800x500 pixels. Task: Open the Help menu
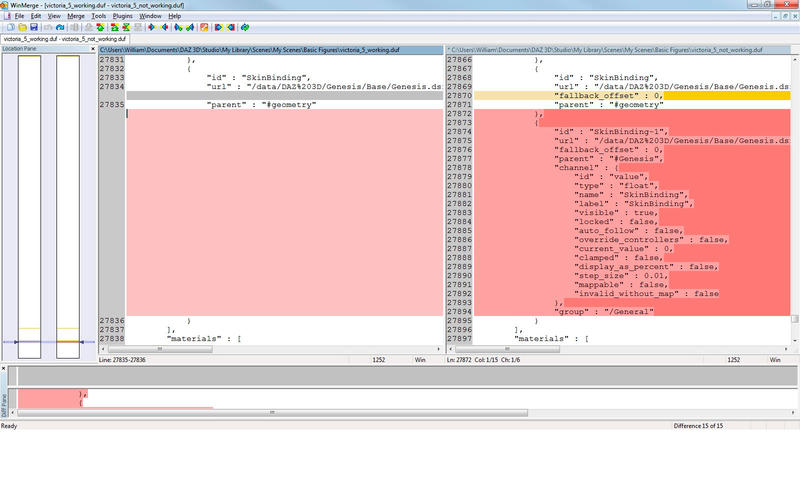[174, 16]
